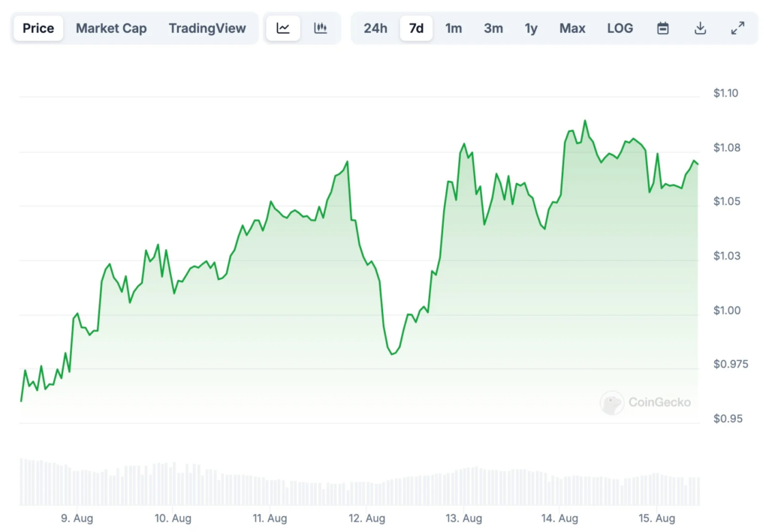Select the 7d time range
The image size is (769, 532).
(416, 28)
